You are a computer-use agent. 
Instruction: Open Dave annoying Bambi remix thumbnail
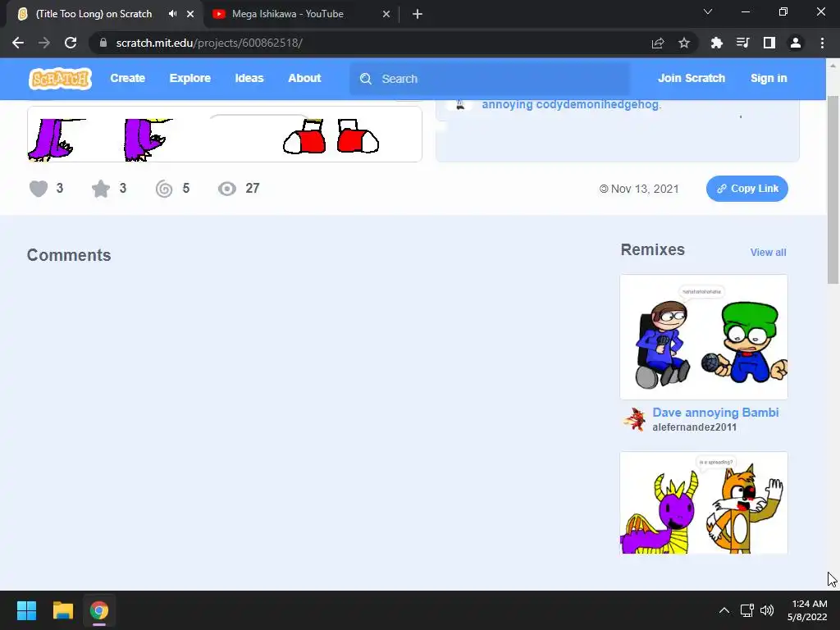pyautogui.click(x=703, y=337)
